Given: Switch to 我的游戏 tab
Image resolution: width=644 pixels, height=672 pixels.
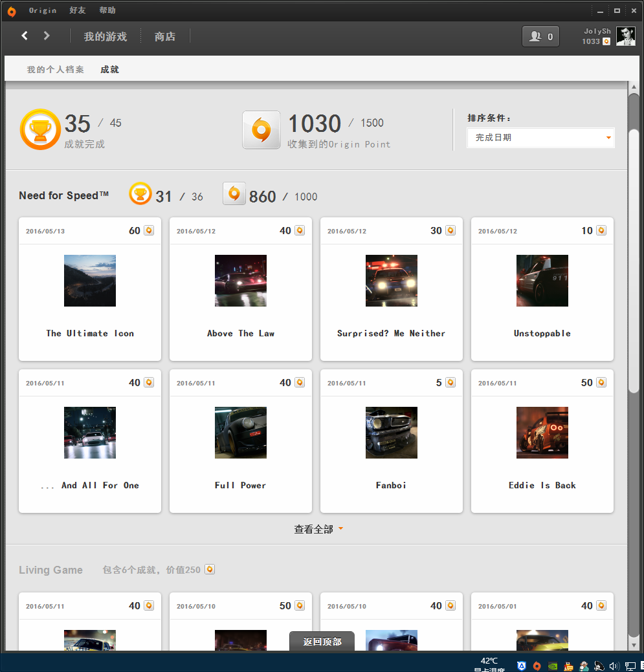Looking at the screenshot, I should pos(105,36).
